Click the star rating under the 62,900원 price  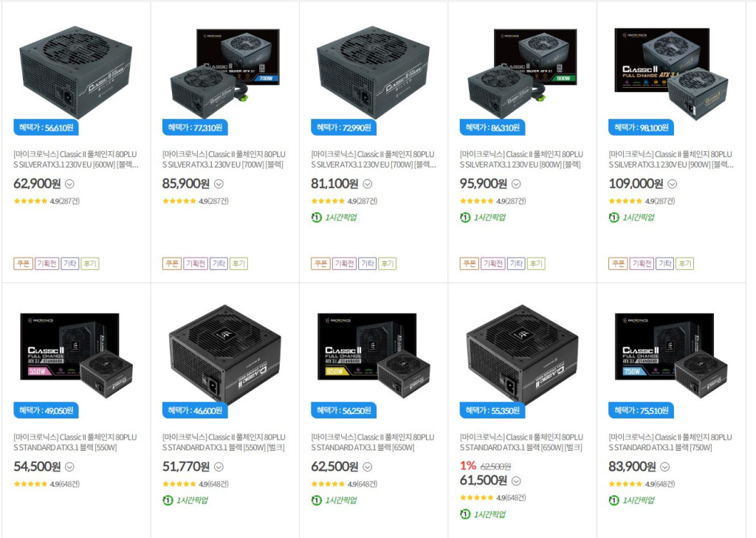[x=30, y=201]
